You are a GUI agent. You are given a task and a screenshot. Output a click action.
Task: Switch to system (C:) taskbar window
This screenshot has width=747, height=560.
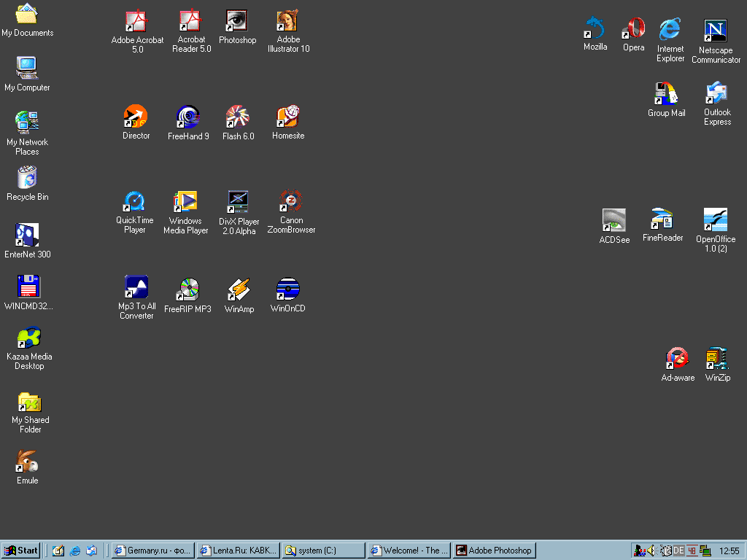[x=323, y=551]
